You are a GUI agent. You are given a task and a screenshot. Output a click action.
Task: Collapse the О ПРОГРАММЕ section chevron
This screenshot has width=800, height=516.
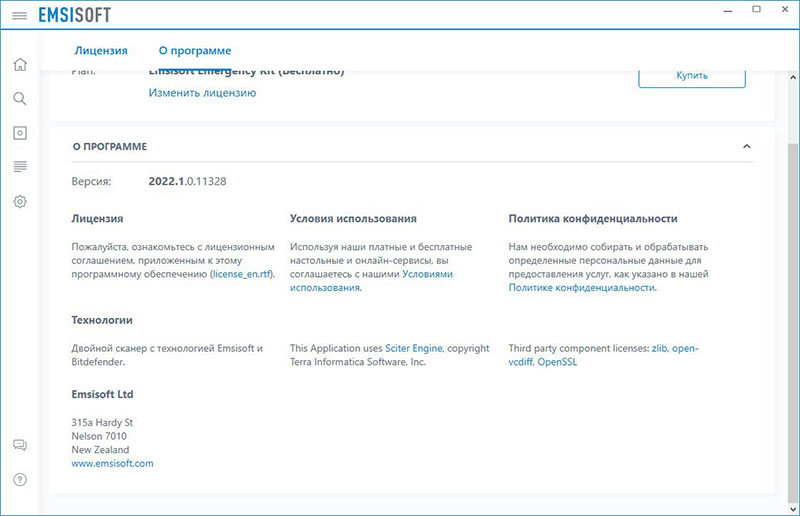tap(746, 147)
